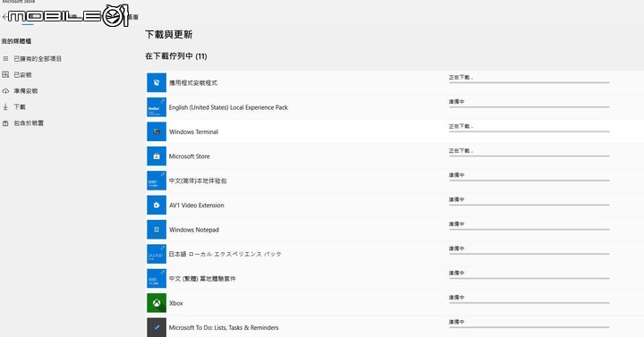Screen dimensions: 644x337
Task: Click the Xbox row progress bar
Action: pyautogui.click(x=529, y=303)
